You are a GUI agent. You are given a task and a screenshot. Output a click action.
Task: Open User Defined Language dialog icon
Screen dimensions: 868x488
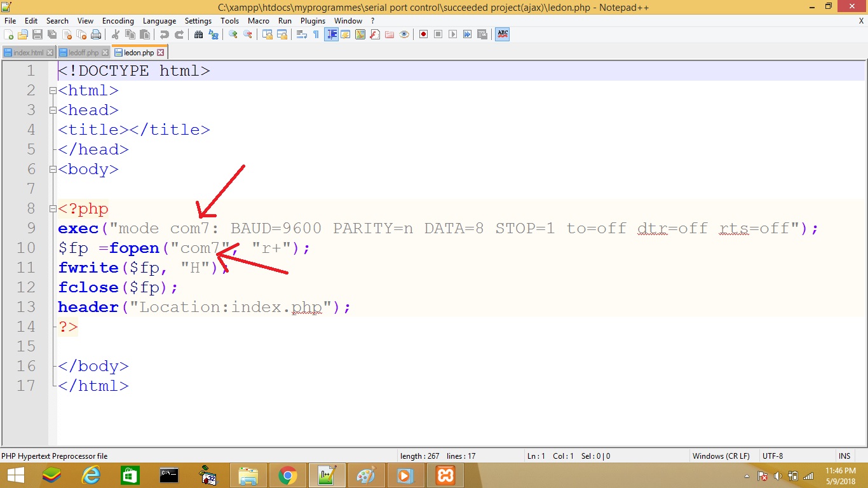(346, 34)
